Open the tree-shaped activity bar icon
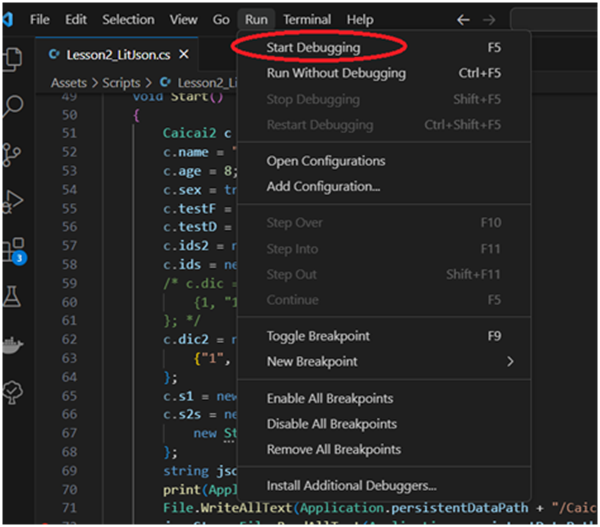The image size is (600, 527). click(13, 392)
